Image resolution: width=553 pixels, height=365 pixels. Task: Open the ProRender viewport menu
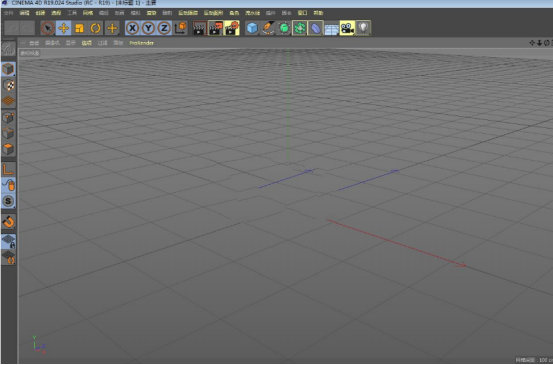pyautogui.click(x=141, y=43)
